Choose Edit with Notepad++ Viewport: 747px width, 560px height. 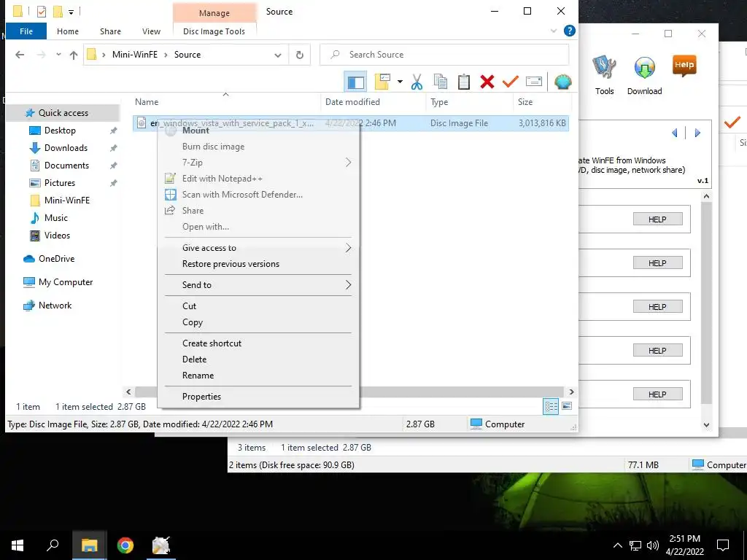tap(258, 179)
